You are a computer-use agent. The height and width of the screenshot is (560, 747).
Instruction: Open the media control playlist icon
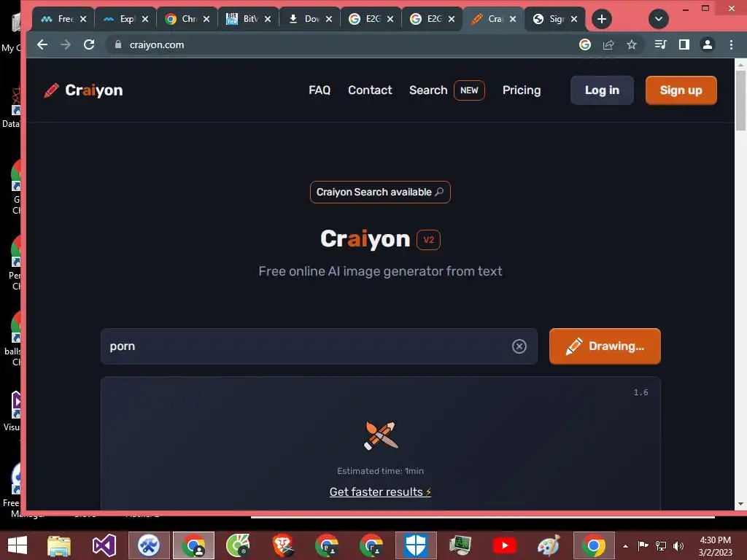tap(660, 44)
